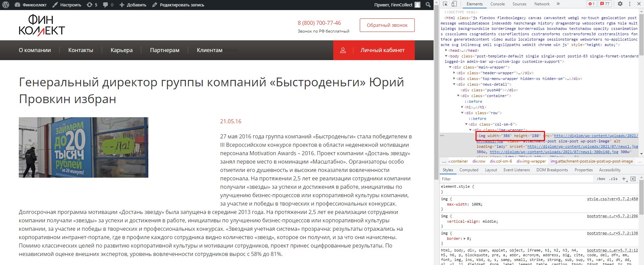Close the DevTools panel
Viewport: 644px width, 265px height.
[639, 4]
